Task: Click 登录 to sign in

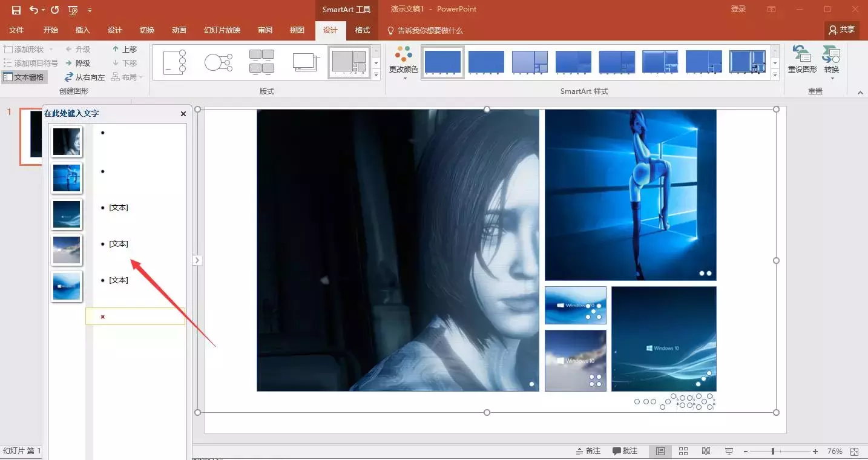Action: [738, 9]
